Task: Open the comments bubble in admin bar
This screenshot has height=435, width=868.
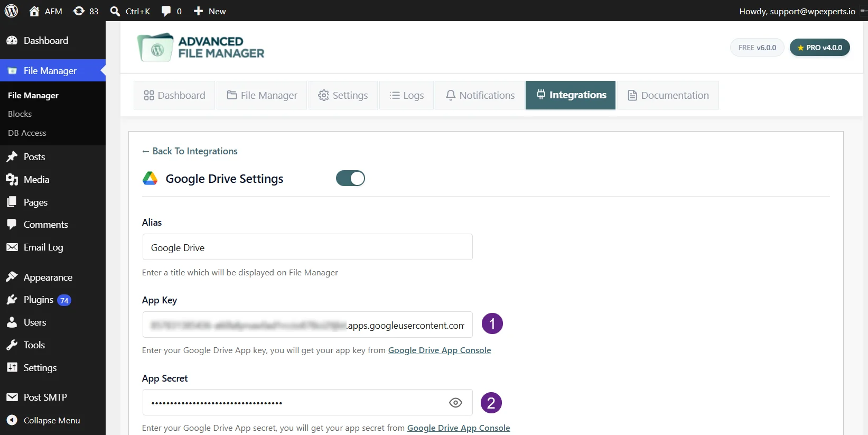Action: click(166, 11)
